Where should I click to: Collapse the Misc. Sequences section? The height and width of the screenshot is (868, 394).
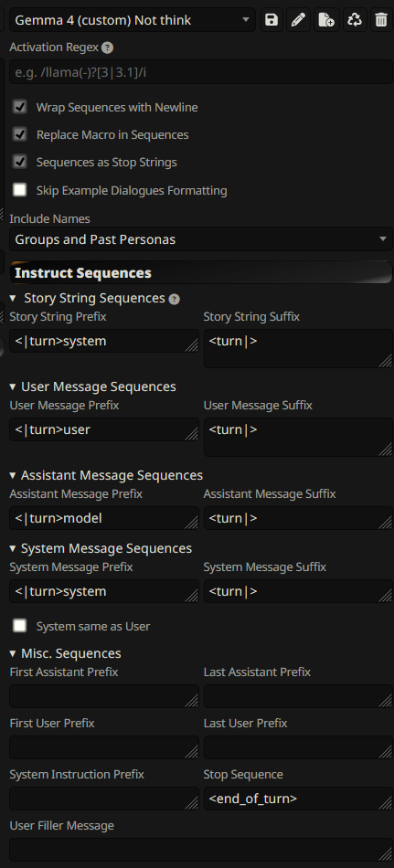66,653
